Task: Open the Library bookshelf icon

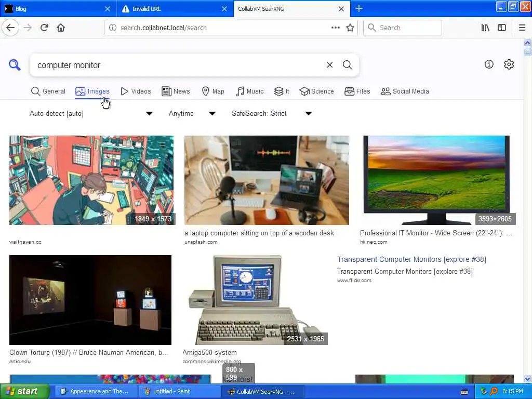Action: [x=485, y=28]
